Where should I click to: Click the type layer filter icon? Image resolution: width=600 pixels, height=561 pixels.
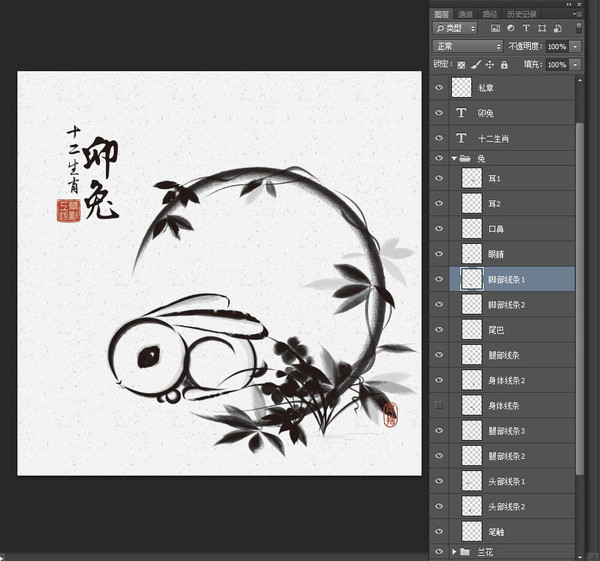click(526, 28)
